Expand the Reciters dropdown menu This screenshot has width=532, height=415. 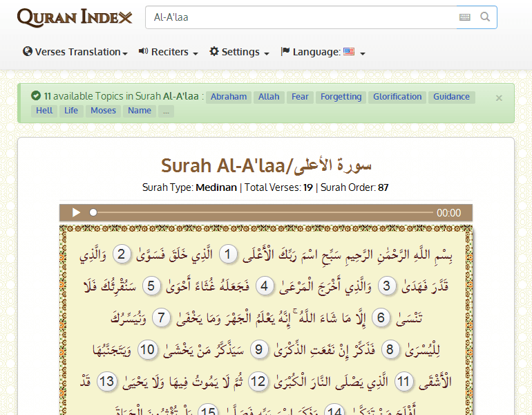tap(169, 52)
